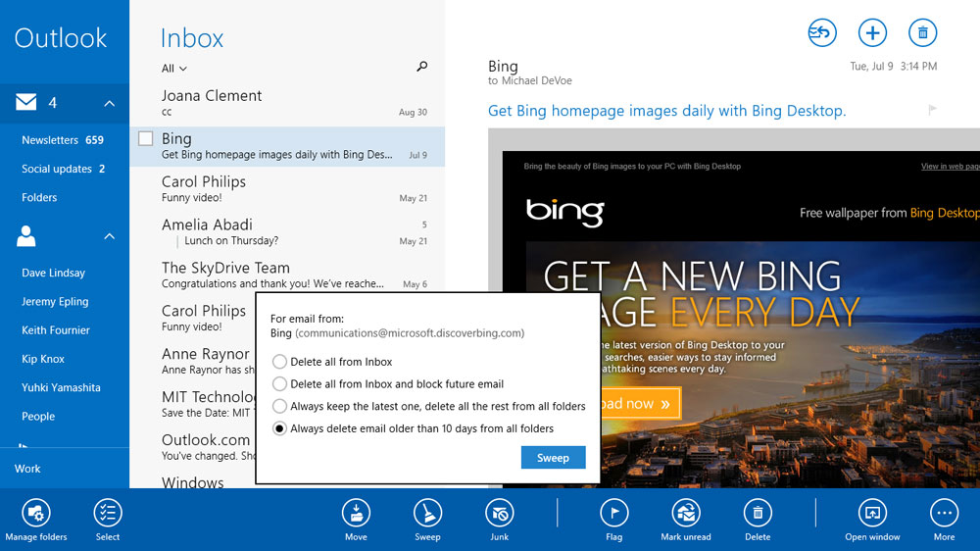Click the reply icon at top right

(821, 33)
